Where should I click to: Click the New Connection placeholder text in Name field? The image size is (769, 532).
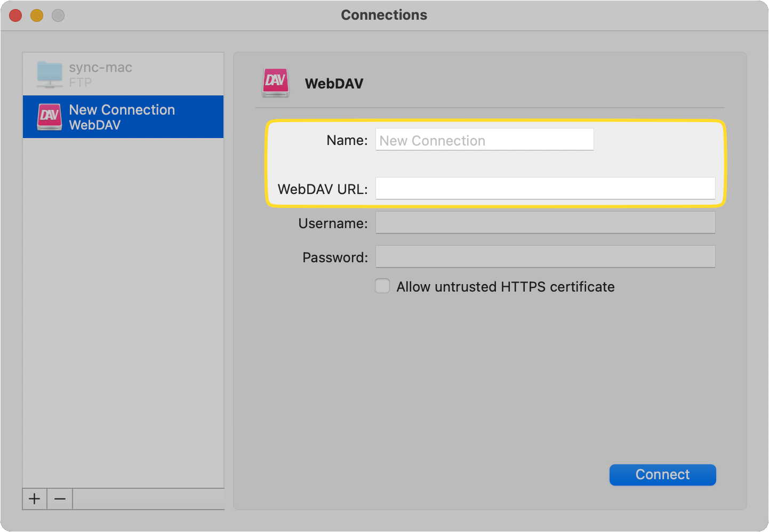(431, 140)
